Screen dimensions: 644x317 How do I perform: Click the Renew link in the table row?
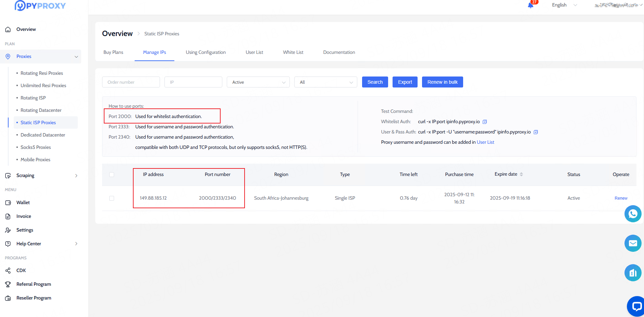[x=621, y=198]
